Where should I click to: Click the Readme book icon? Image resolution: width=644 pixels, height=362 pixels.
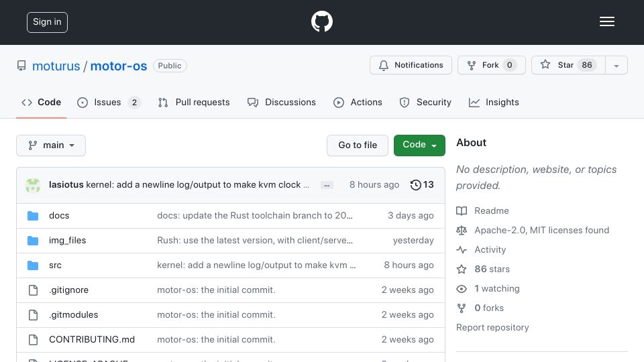(462, 211)
